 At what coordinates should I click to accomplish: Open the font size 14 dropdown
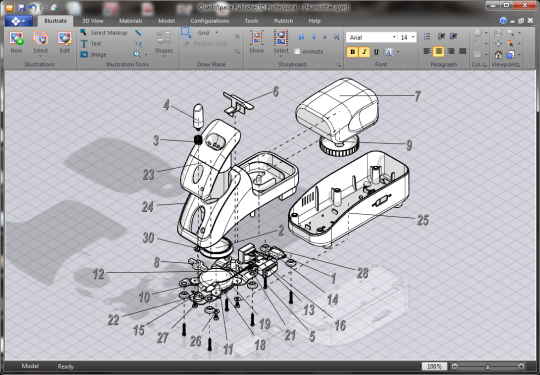click(x=413, y=37)
